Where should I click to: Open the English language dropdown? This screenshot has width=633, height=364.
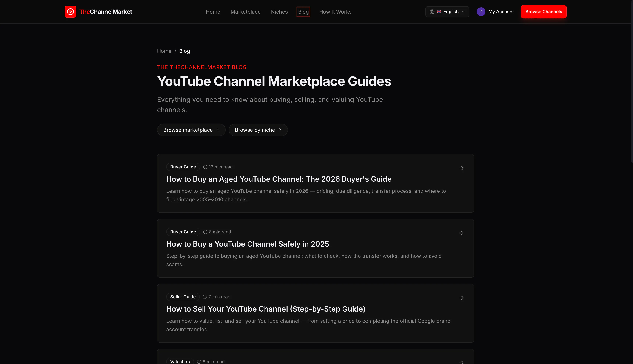[x=447, y=12]
